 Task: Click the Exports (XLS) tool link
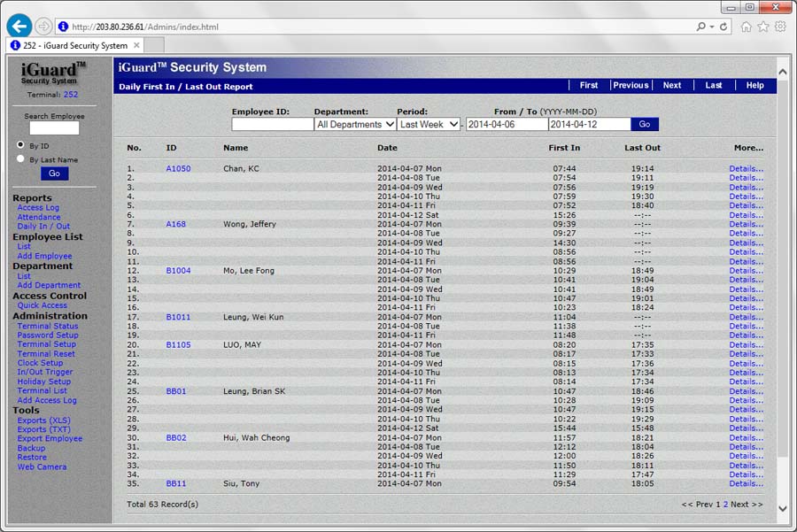[44, 420]
